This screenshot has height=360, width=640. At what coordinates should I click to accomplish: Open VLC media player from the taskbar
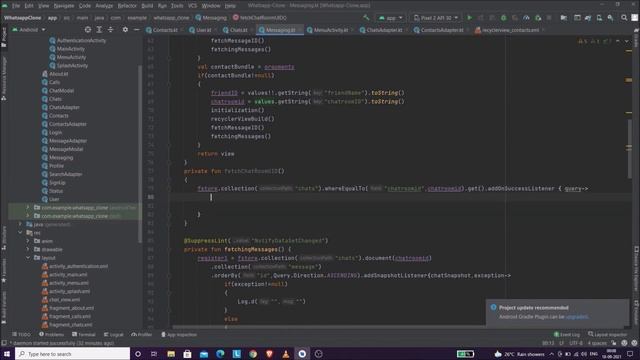[286, 354]
